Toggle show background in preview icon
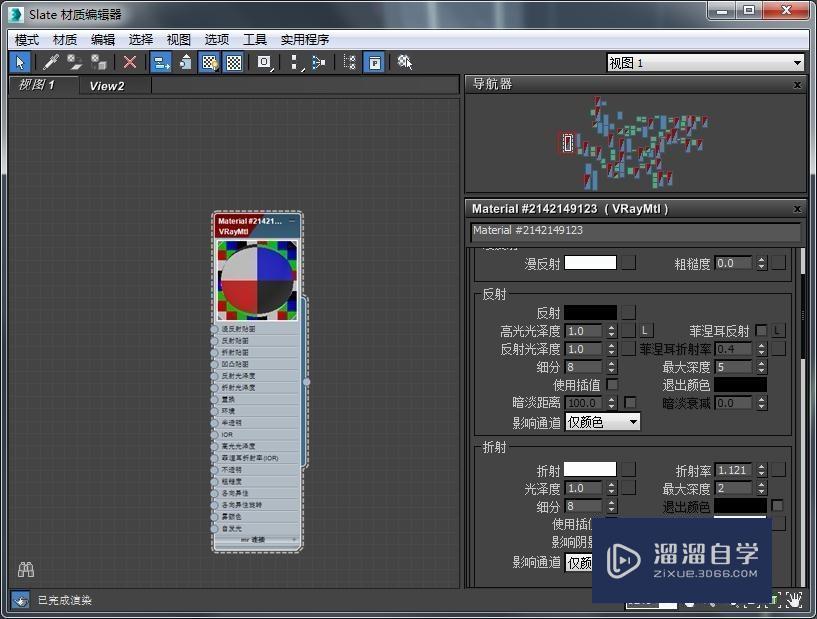Viewport: 817px width, 619px height. (233, 62)
